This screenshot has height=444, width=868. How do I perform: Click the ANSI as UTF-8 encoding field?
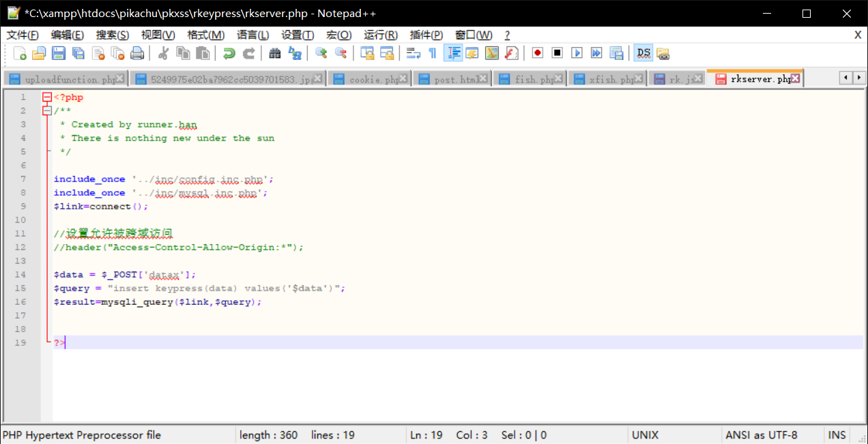[x=761, y=435]
